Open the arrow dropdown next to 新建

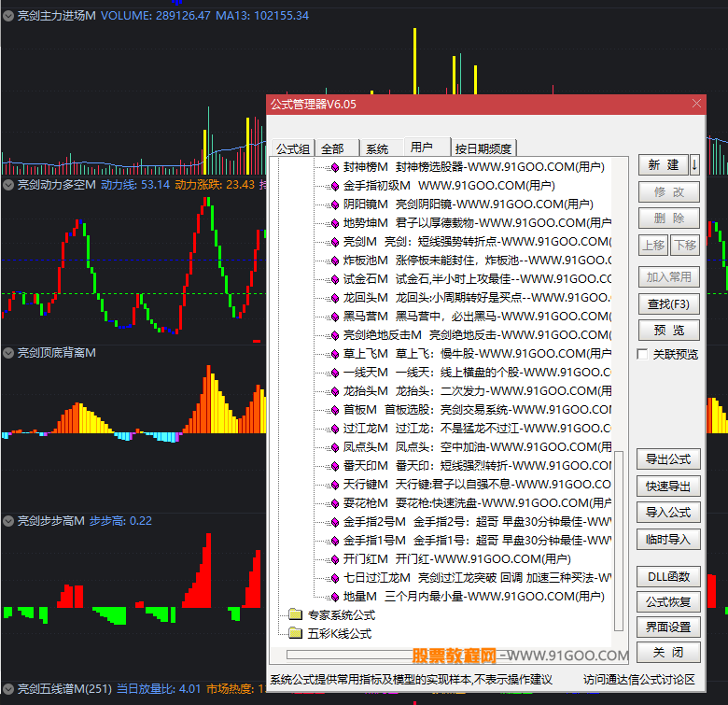(693, 165)
